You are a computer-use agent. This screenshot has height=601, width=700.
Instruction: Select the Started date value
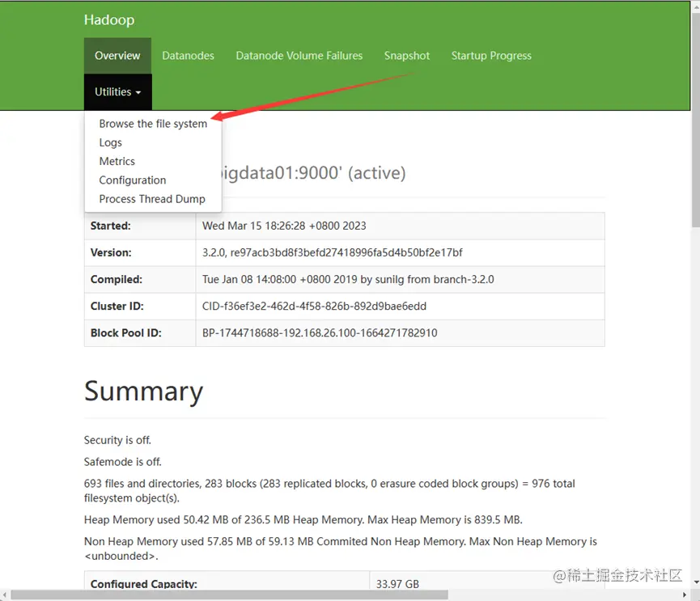284,226
